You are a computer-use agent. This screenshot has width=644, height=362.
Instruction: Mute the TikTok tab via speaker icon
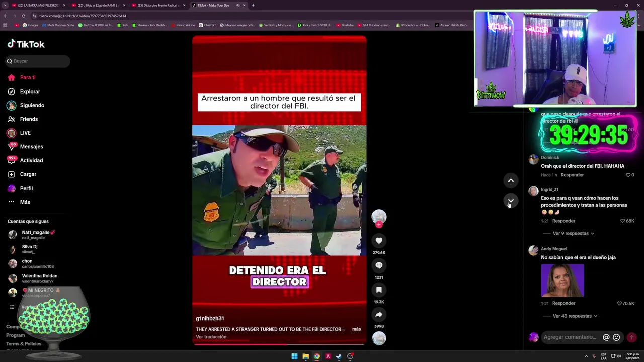coord(238,5)
